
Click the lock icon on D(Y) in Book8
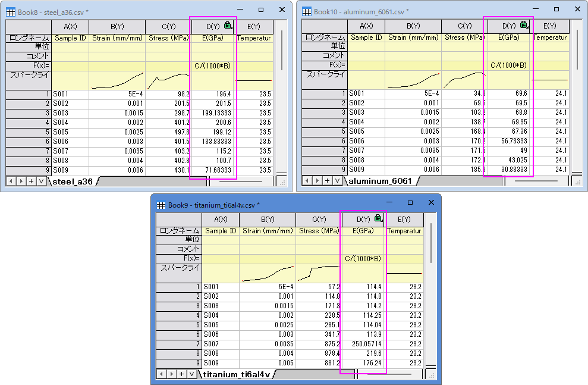click(228, 26)
